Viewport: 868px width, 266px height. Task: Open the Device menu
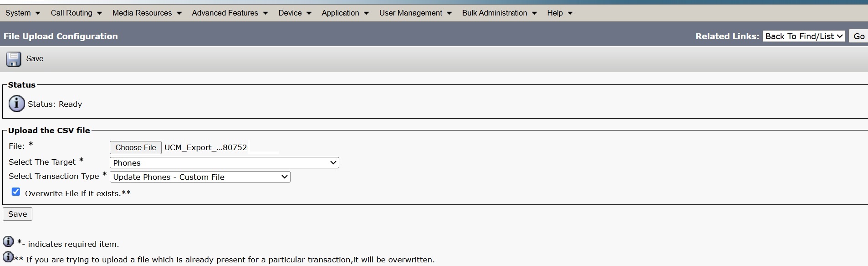[295, 13]
